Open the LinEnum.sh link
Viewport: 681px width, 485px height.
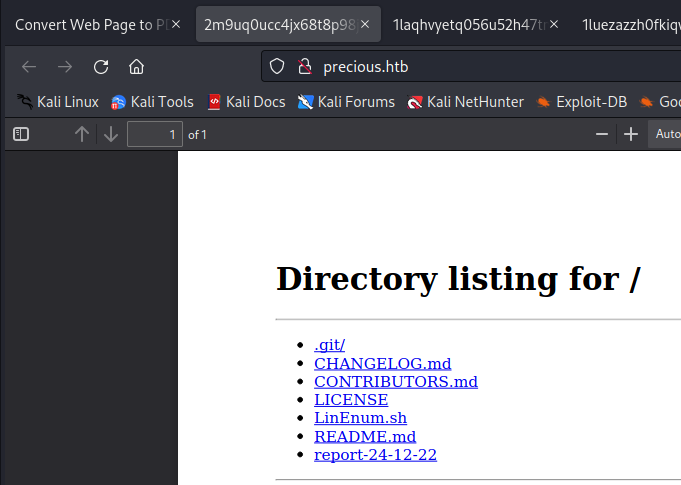(x=360, y=418)
